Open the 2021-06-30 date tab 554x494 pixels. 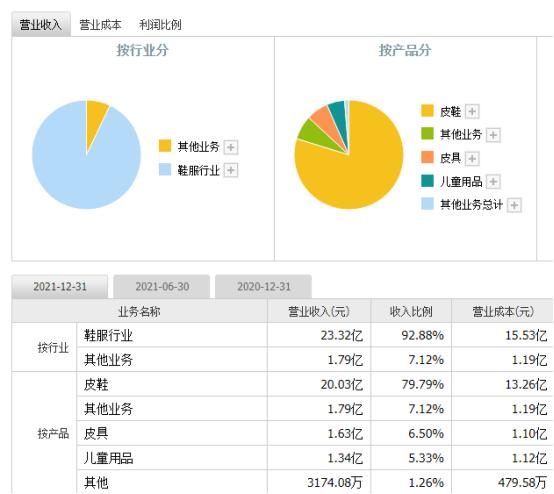[x=162, y=287]
